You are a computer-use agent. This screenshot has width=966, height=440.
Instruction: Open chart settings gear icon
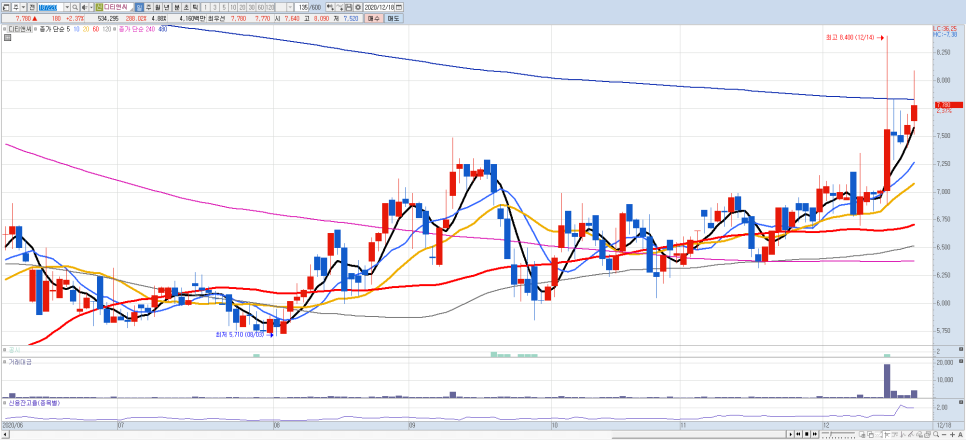(358, 7)
